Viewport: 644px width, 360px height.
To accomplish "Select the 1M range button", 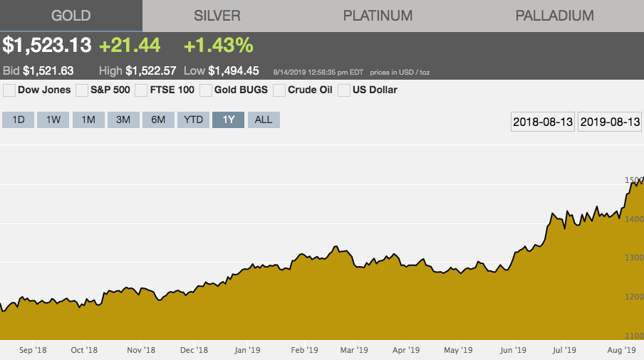I will [88, 120].
